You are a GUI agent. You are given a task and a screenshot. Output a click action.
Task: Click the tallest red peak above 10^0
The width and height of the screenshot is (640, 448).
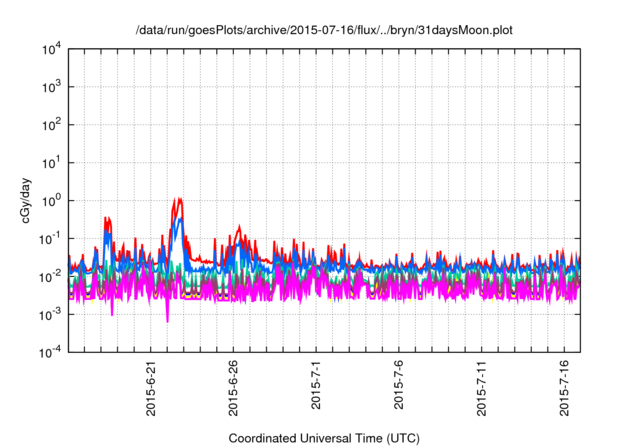[x=178, y=199]
